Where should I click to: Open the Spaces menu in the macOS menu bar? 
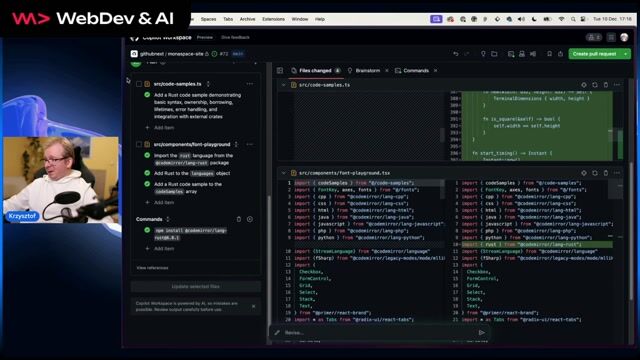[208, 19]
